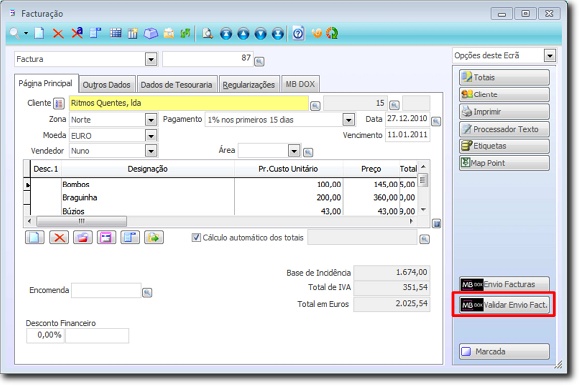Click the Totais button in the side panel
579x386 pixels.
504,77
